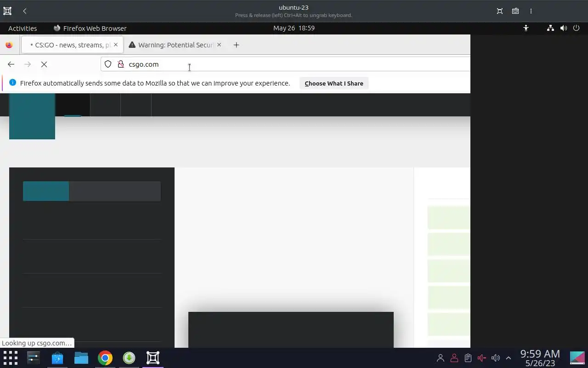Click the white user icon in the system tray

(441, 358)
